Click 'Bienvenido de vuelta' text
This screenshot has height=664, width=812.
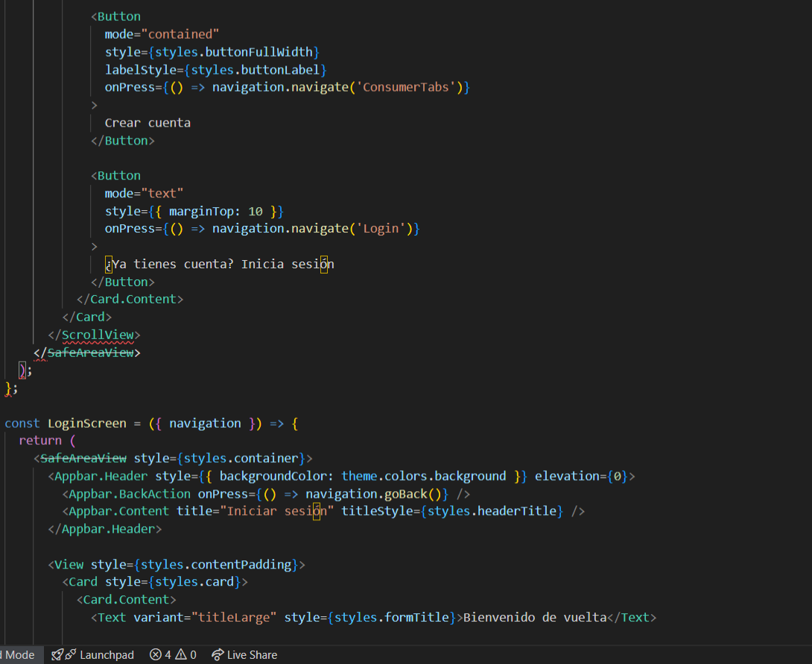[x=535, y=617]
